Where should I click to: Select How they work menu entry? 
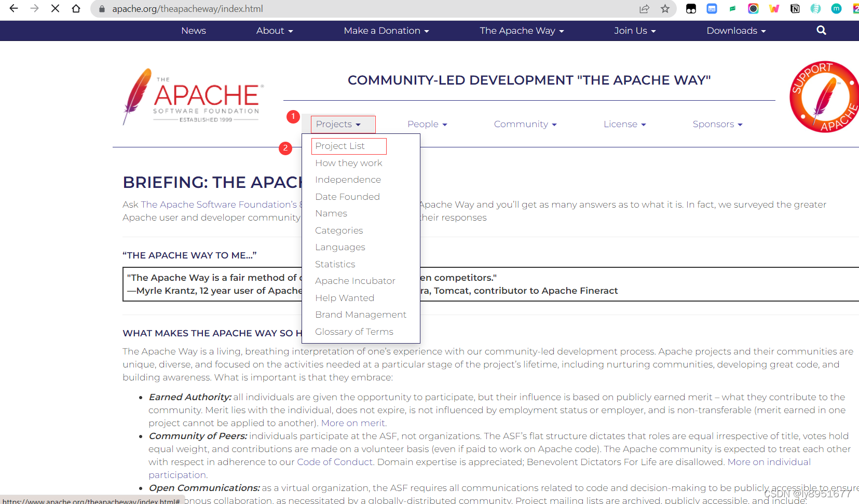click(348, 163)
